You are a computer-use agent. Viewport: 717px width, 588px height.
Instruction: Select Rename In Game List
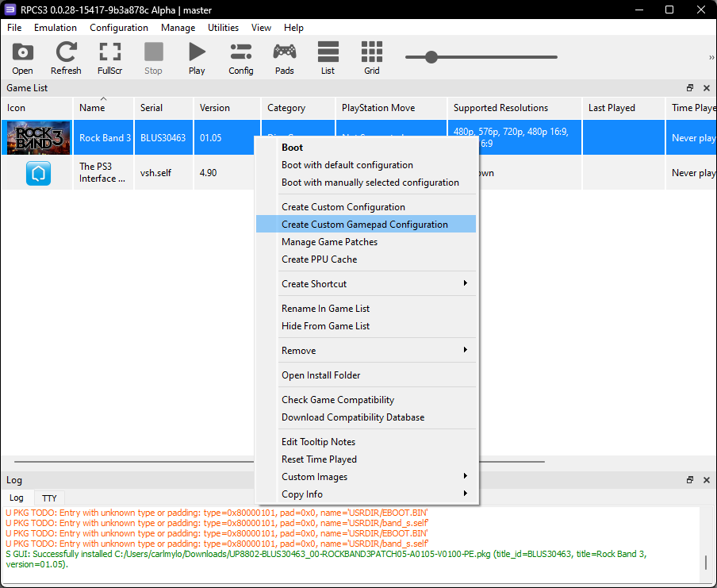pyautogui.click(x=366, y=309)
